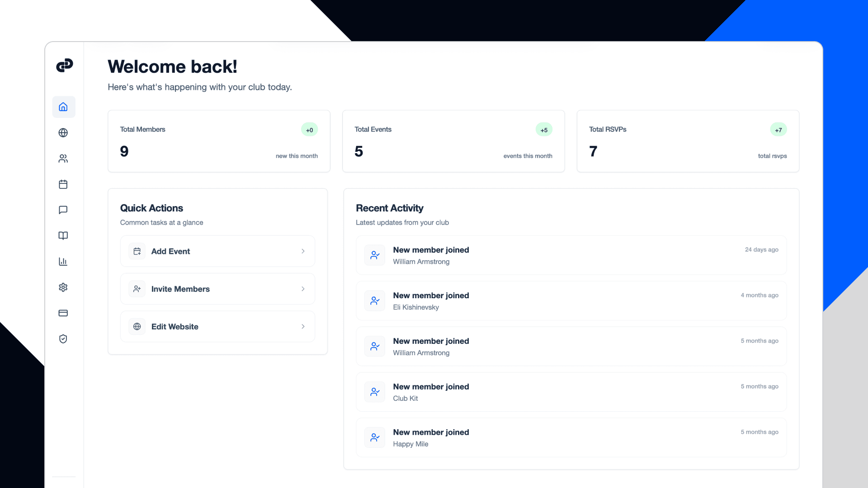Select the globe Website icon in sidebar
The width and height of the screenshot is (868, 488).
pos(63,133)
